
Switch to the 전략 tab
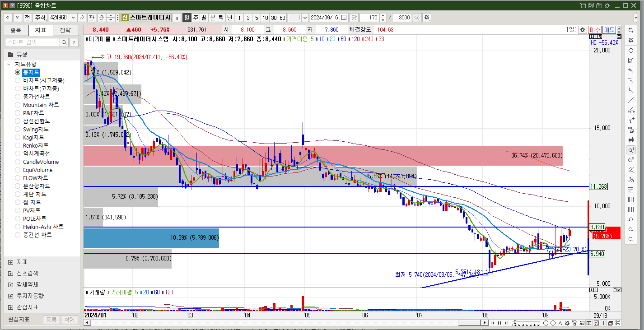(65, 30)
